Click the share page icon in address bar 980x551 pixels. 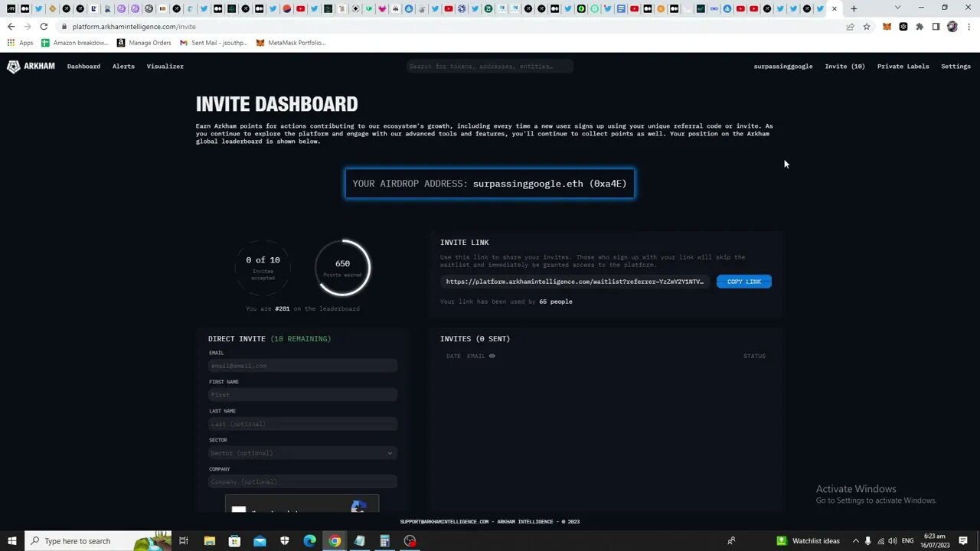pos(850,27)
